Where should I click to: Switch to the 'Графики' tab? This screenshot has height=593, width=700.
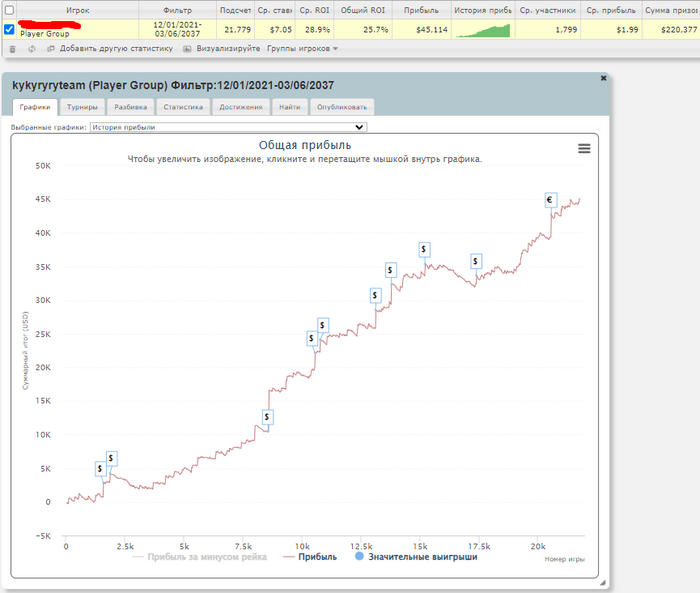tap(35, 107)
